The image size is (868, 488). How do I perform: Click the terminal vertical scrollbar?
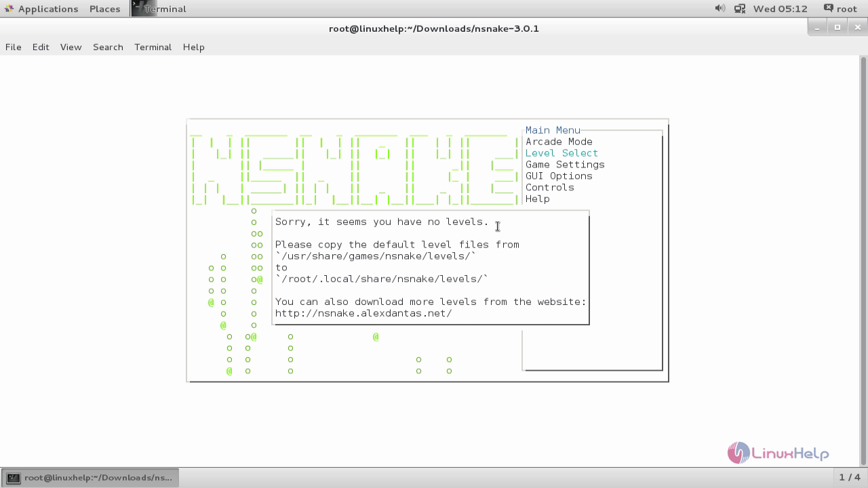click(863, 261)
